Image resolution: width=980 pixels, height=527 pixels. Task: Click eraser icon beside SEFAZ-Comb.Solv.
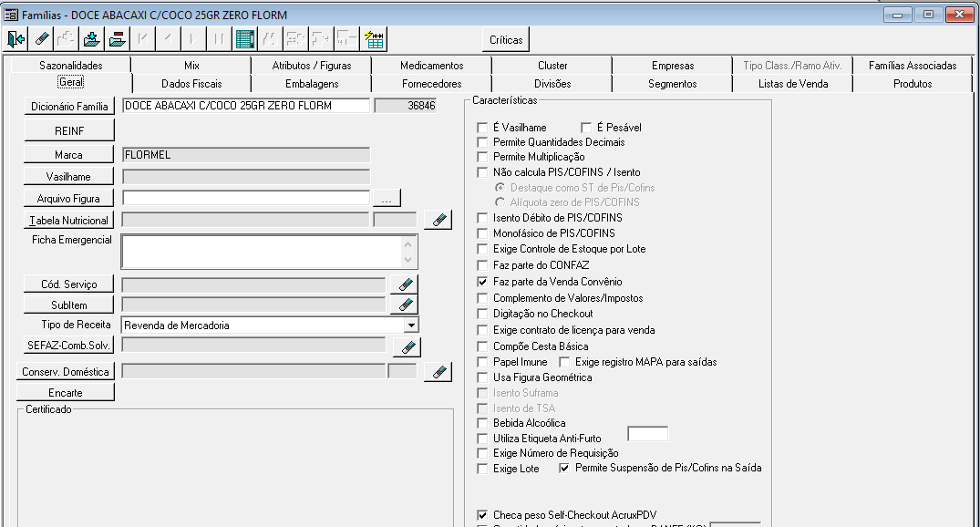tap(407, 347)
